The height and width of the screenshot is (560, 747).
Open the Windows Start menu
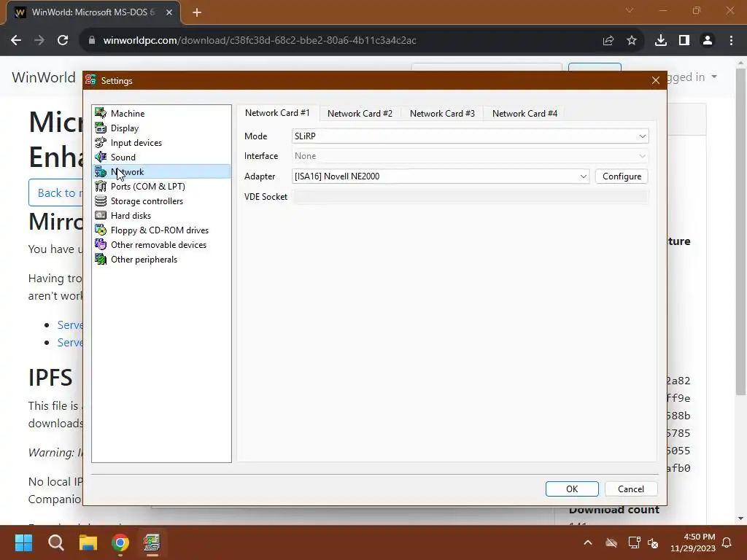click(x=24, y=542)
